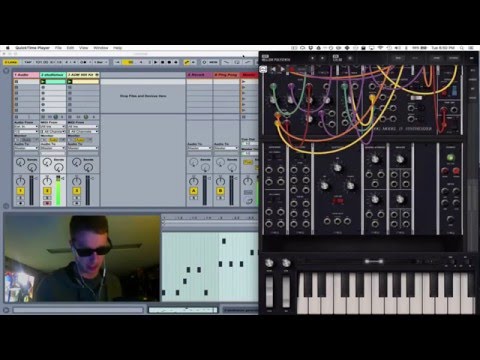Open the File menu
The image size is (480, 360).
coord(58,48)
